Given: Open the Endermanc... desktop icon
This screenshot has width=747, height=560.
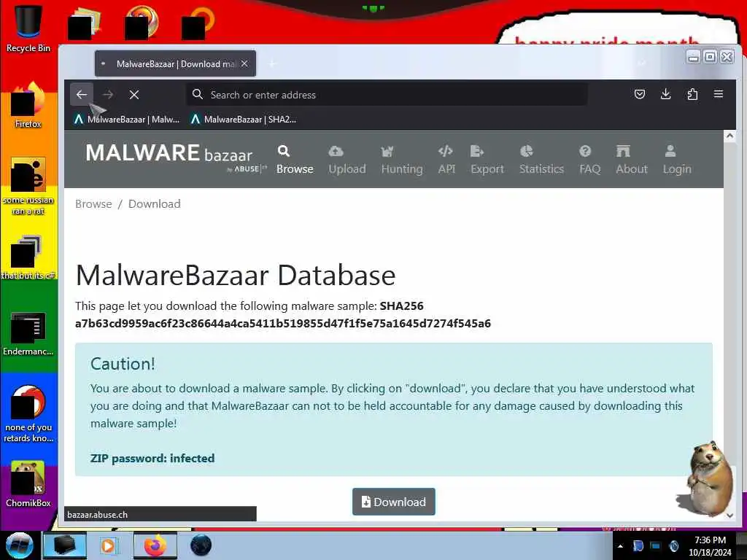Looking at the screenshot, I should [x=28, y=333].
